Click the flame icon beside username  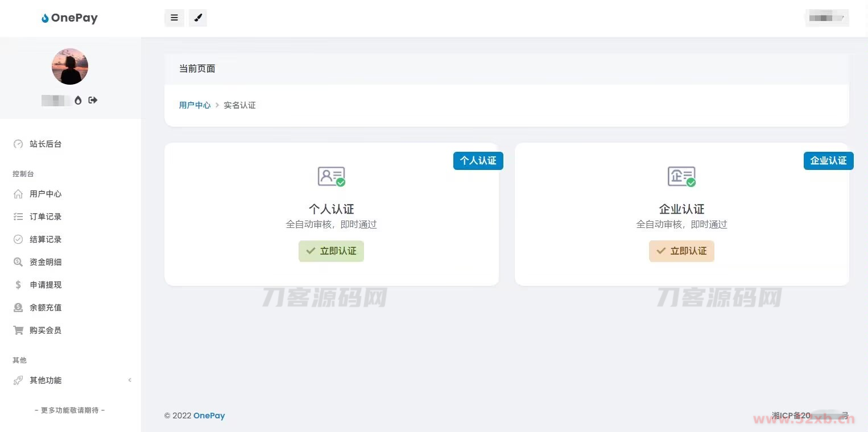coord(78,100)
